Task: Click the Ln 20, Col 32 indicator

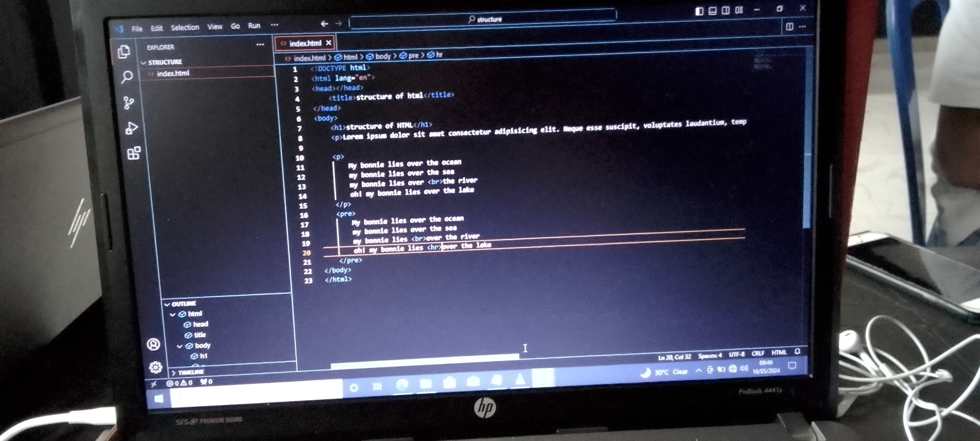Action: [x=674, y=357]
